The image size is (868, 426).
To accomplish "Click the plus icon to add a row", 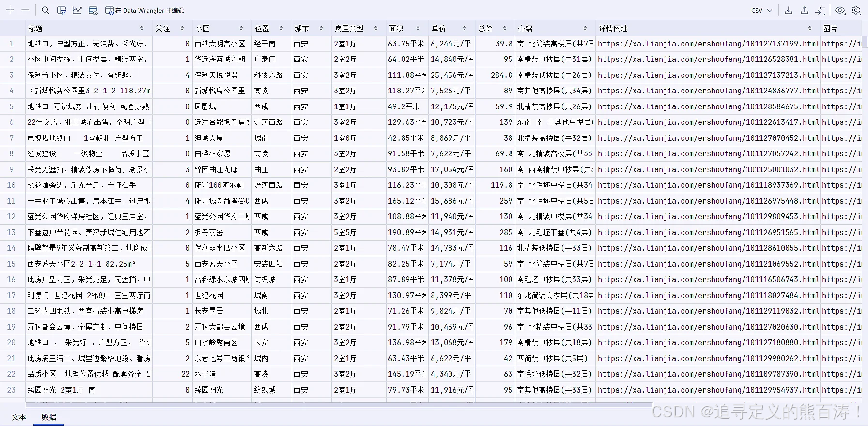I will pyautogui.click(x=10, y=10).
